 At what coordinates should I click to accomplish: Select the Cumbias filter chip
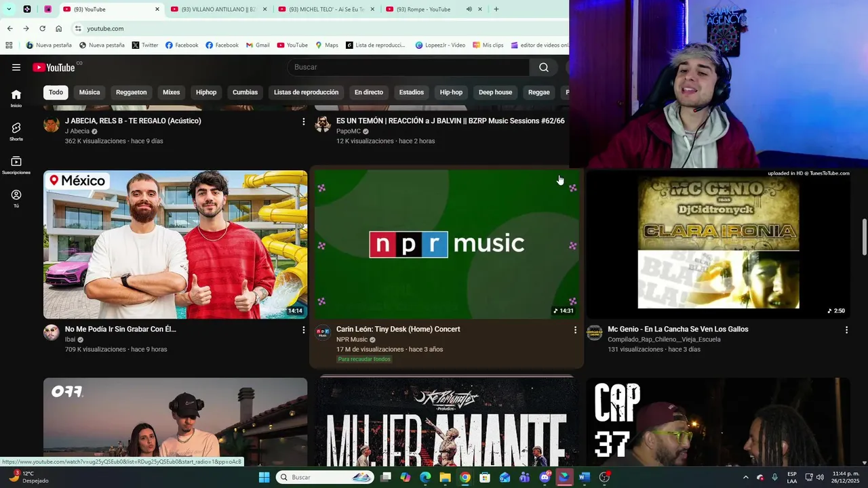(245, 92)
